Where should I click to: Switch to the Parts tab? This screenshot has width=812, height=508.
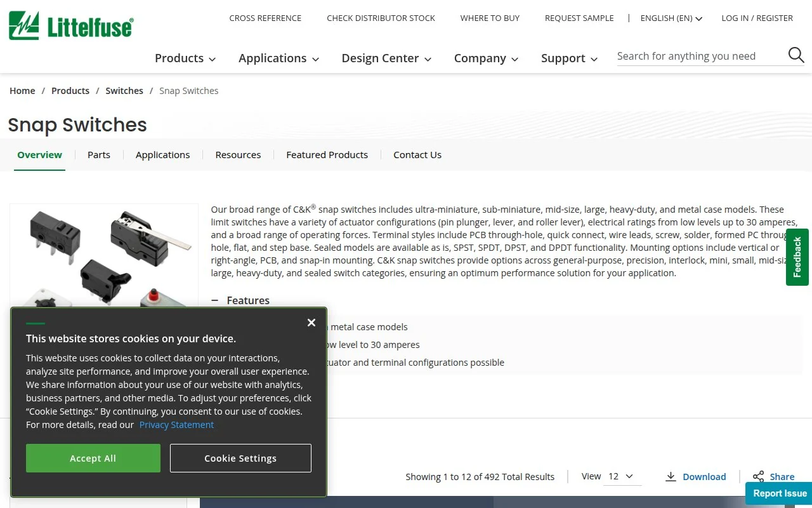click(99, 155)
